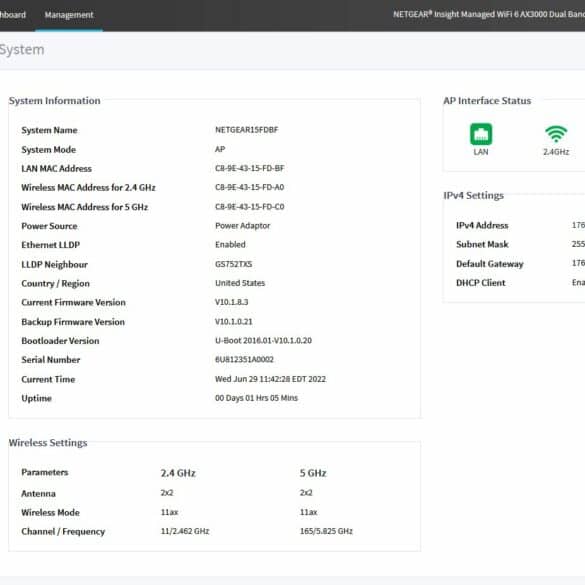Click the United States region value
The height and width of the screenshot is (585, 585).
[240, 283]
